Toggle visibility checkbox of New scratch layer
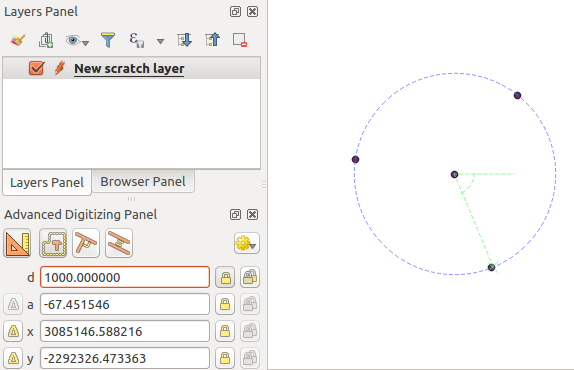This screenshot has height=370, width=574. coord(37,68)
